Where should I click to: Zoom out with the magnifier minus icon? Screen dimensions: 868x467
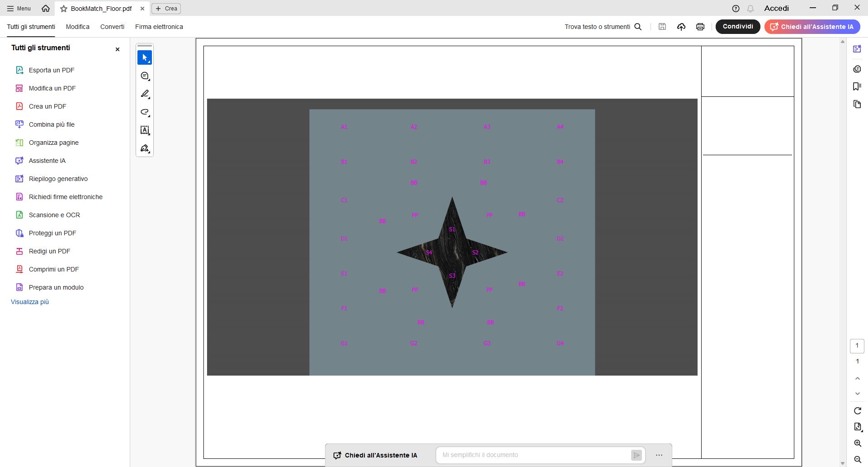pyautogui.click(x=858, y=459)
